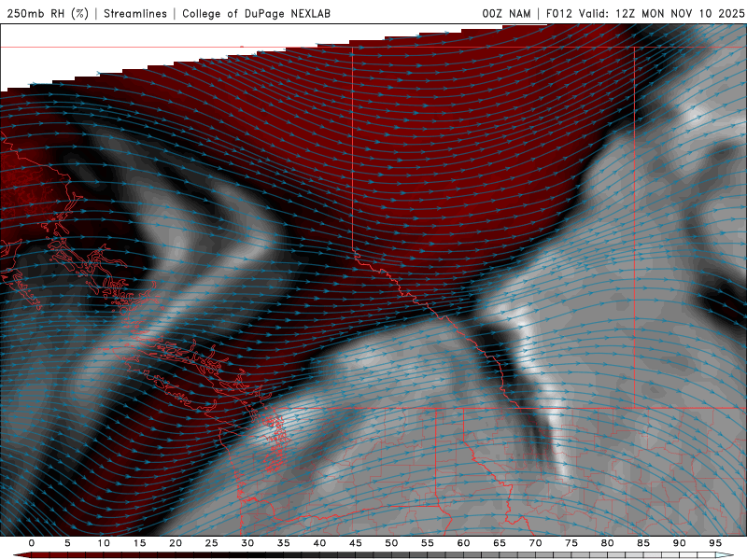Click the 85 tick label on the scale
Screen dimensions: 747x560
pyautogui.click(x=643, y=543)
